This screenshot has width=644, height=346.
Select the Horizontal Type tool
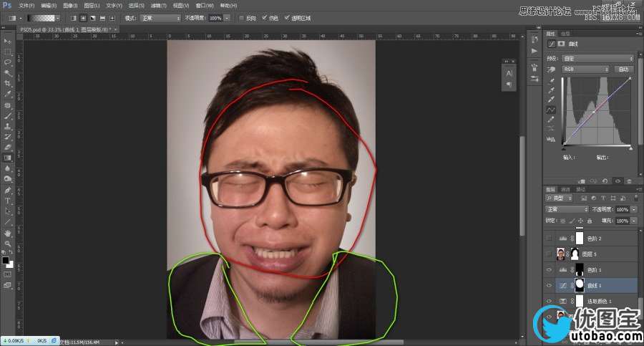(7, 201)
